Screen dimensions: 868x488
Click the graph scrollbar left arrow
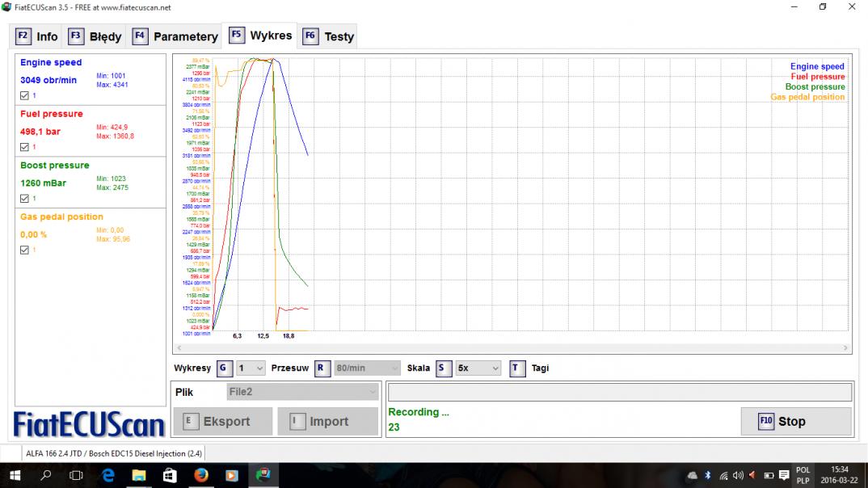179,348
